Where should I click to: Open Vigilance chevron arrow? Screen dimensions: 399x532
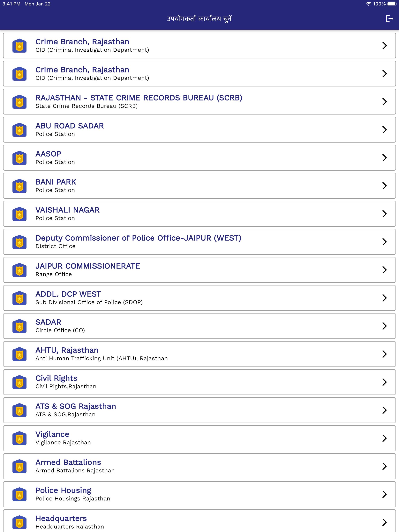click(x=385, y=438)
